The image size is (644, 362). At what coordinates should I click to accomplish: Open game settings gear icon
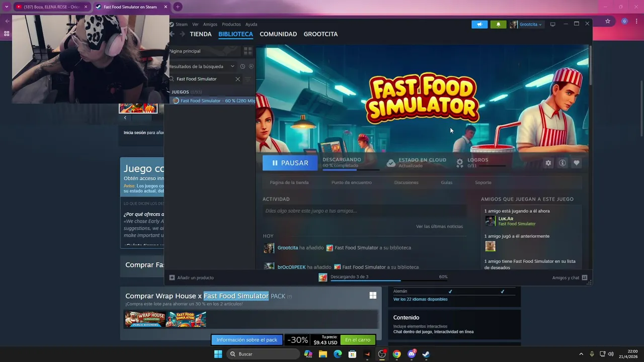tap(548, 163)
